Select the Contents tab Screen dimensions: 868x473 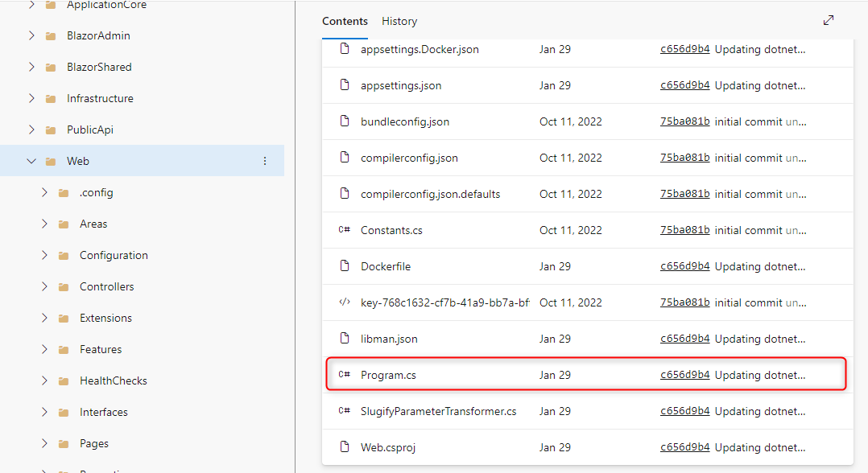click(x=345, y=22)
